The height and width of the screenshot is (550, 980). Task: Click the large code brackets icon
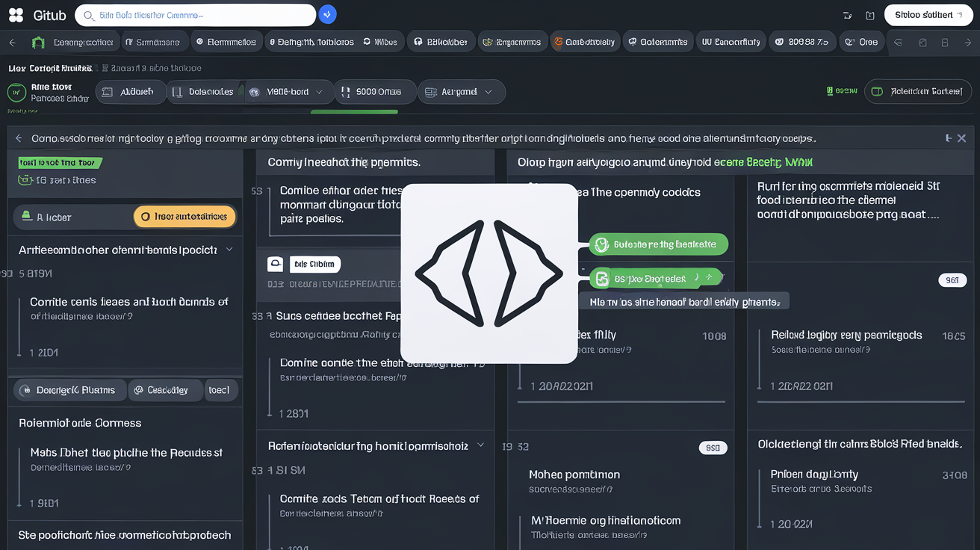tap(489, 274)
